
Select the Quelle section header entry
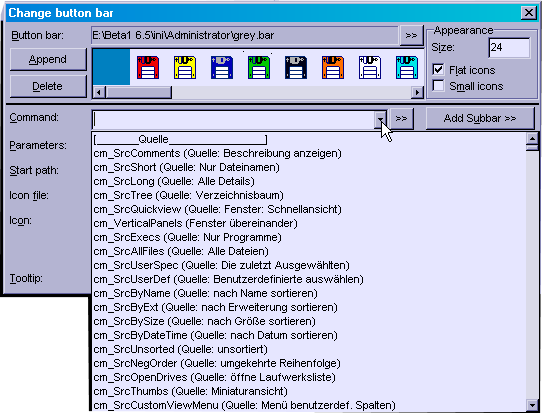309,139
